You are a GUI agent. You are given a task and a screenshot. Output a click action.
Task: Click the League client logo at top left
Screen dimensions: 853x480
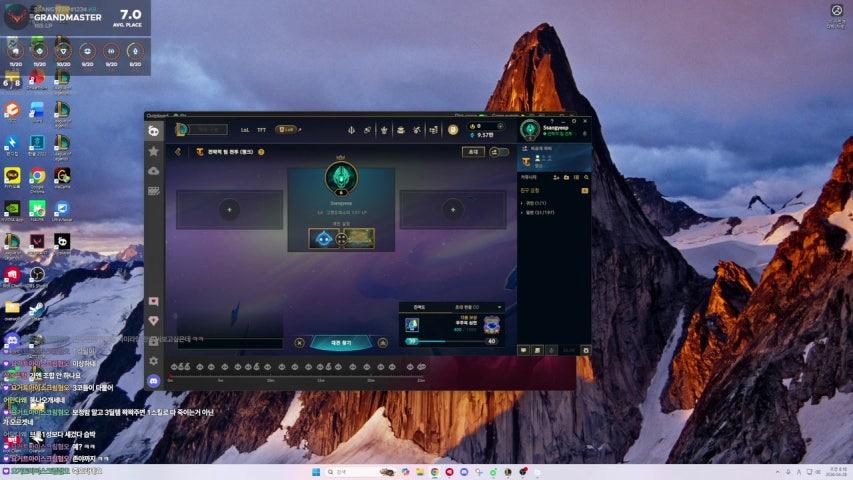[181, 130]
